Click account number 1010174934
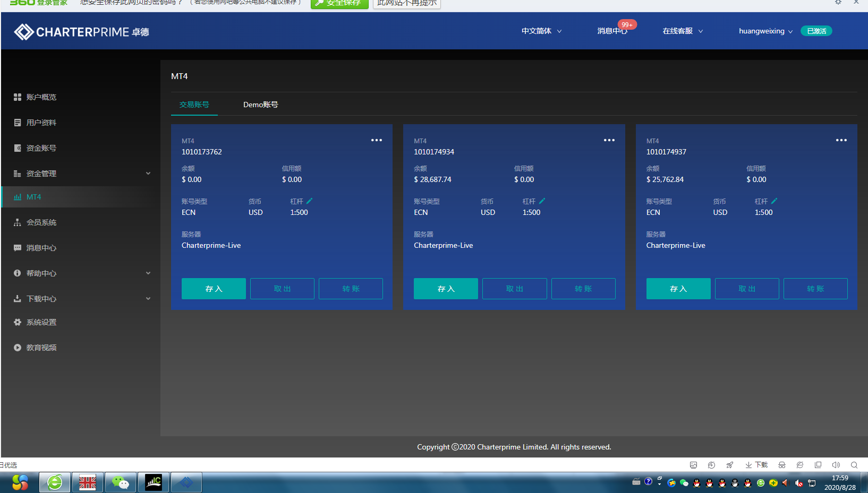868x493 pixels. [434, 152]
